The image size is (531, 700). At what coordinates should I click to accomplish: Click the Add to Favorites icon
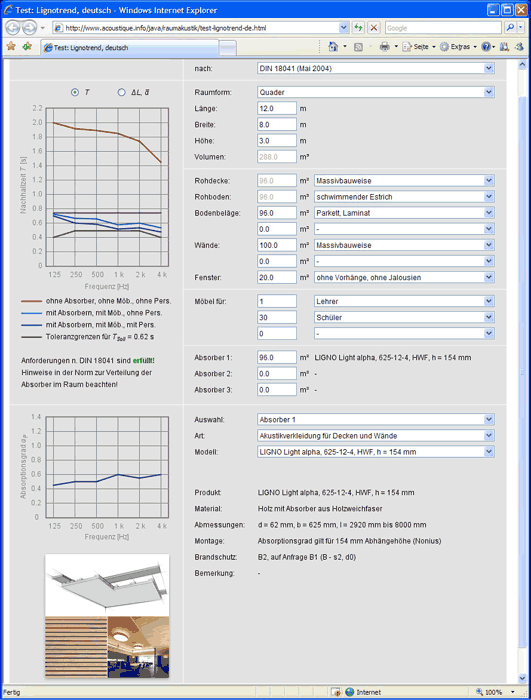click(27, 46)
